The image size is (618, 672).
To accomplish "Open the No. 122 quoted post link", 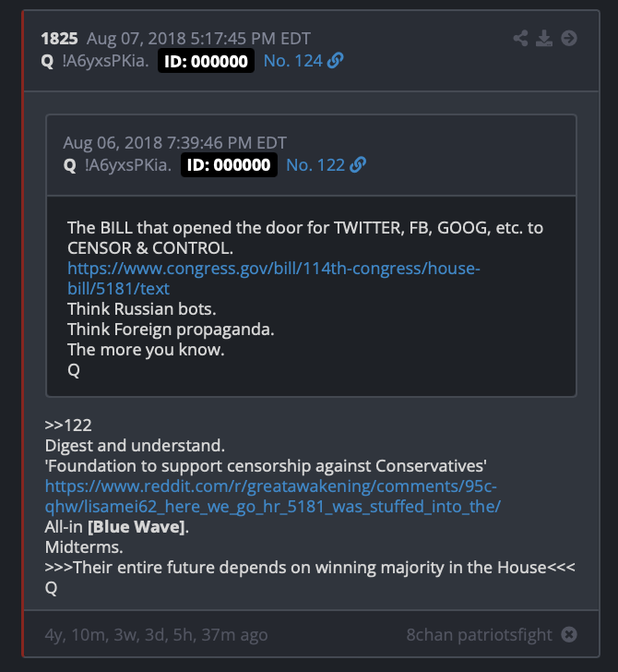I will [315, 165].
